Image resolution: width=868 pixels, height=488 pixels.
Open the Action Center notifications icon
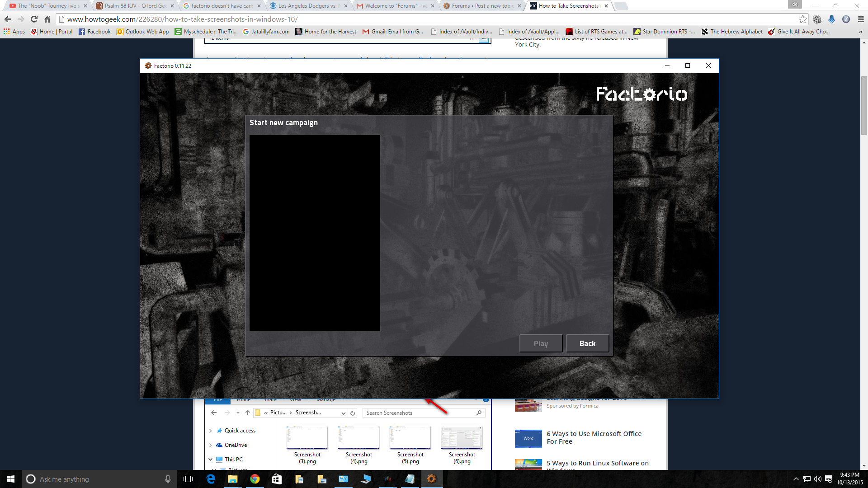point(829,479)
